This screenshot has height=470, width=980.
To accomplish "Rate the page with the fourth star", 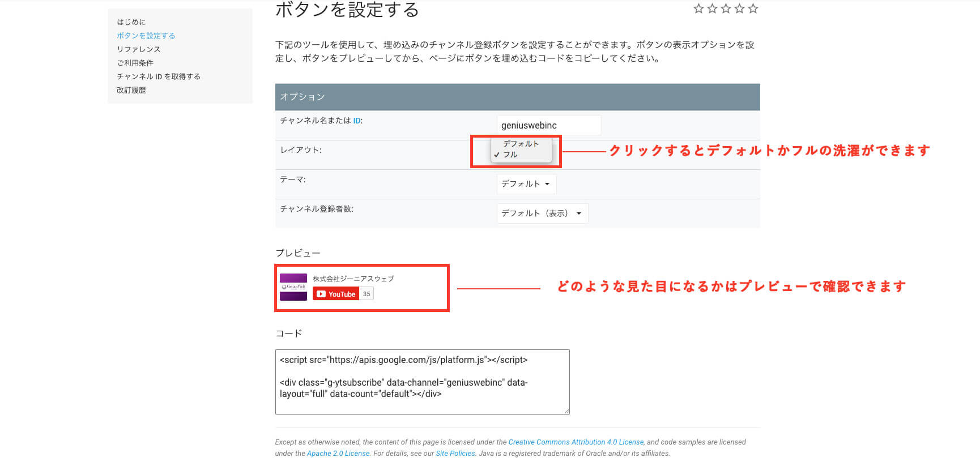I will (x=739, y=8).
